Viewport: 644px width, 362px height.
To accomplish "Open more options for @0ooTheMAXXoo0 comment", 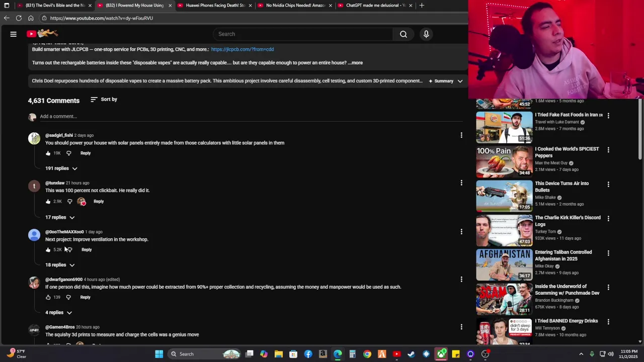I will coord(461,232).
